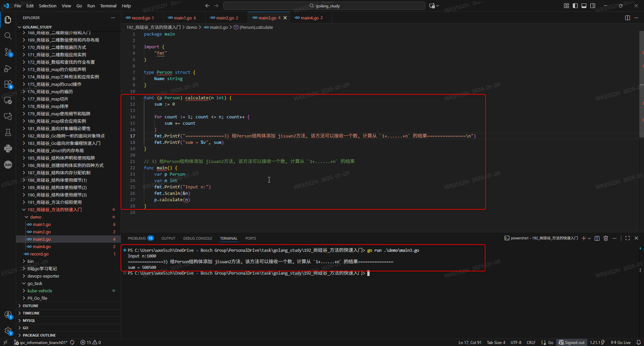Click the golang_study search box

pyautogui.click(x=324, y=6)
